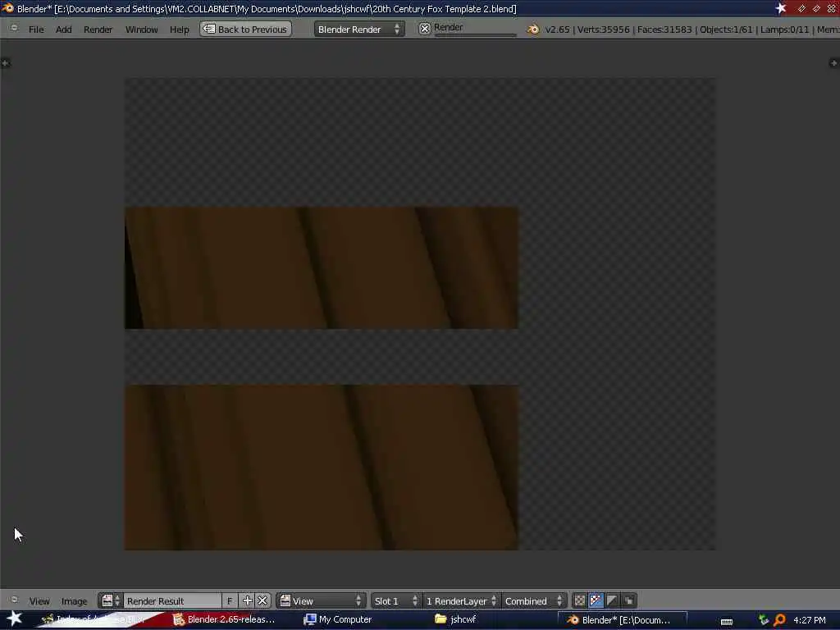840x630 pixels.
Task: Click the star icon in title bar
Action: 781,8
